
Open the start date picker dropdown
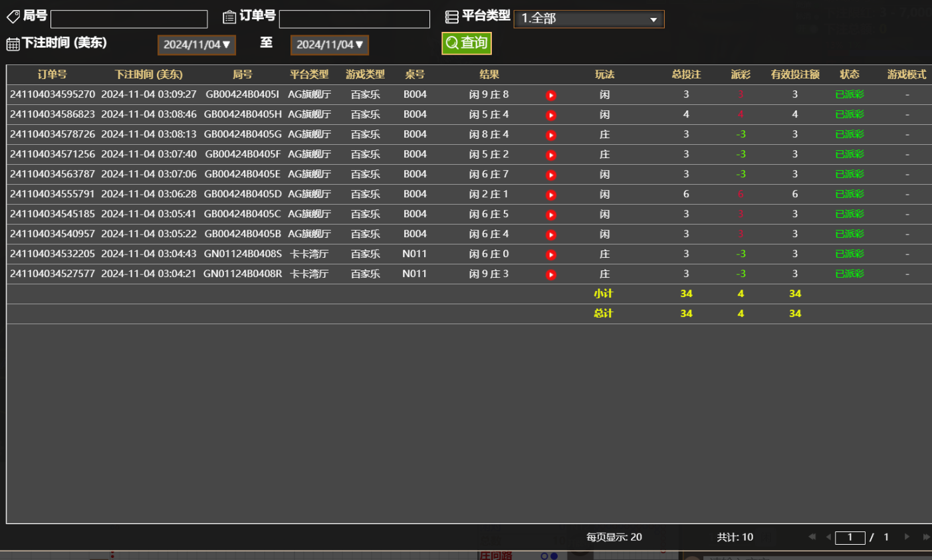point(197,45)
